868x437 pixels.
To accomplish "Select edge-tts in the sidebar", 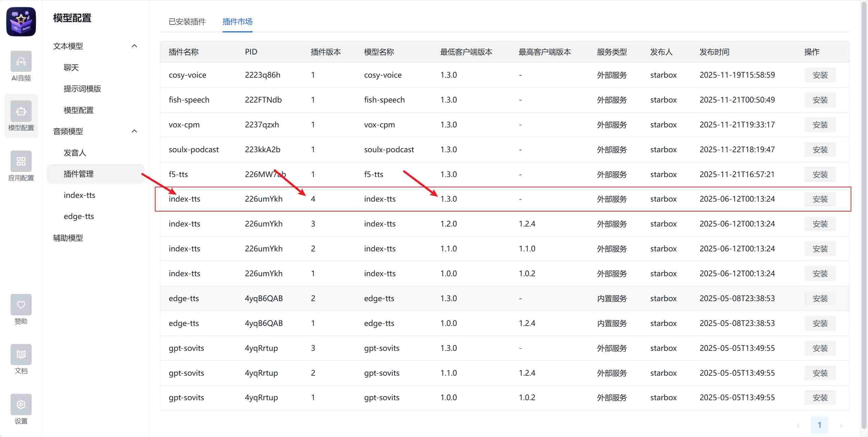I will coord(79,216).
